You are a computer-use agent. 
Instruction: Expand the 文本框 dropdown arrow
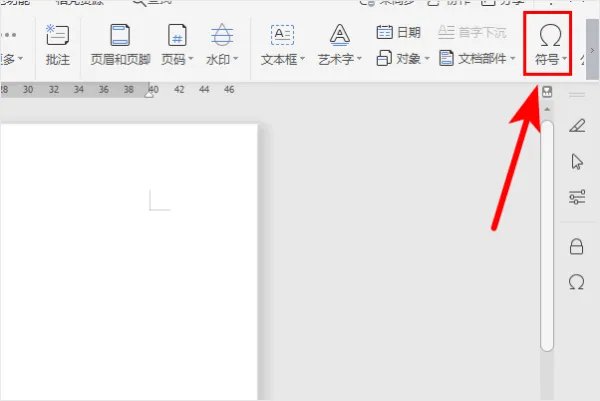click(x=303, y=59)
